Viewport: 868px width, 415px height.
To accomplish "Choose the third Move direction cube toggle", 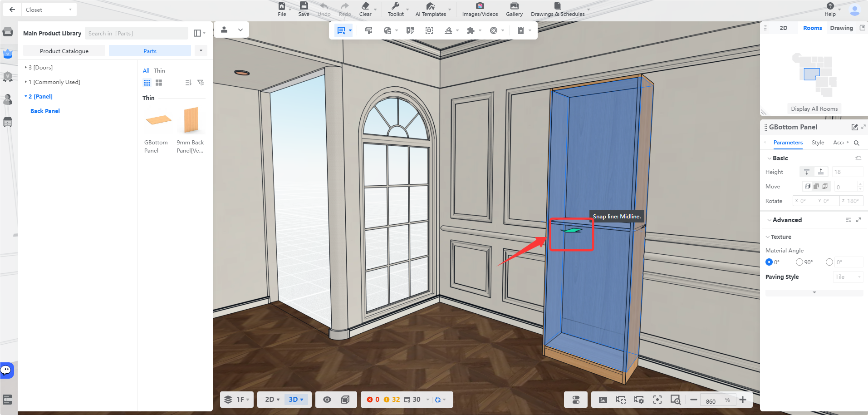I will point(825,186).
